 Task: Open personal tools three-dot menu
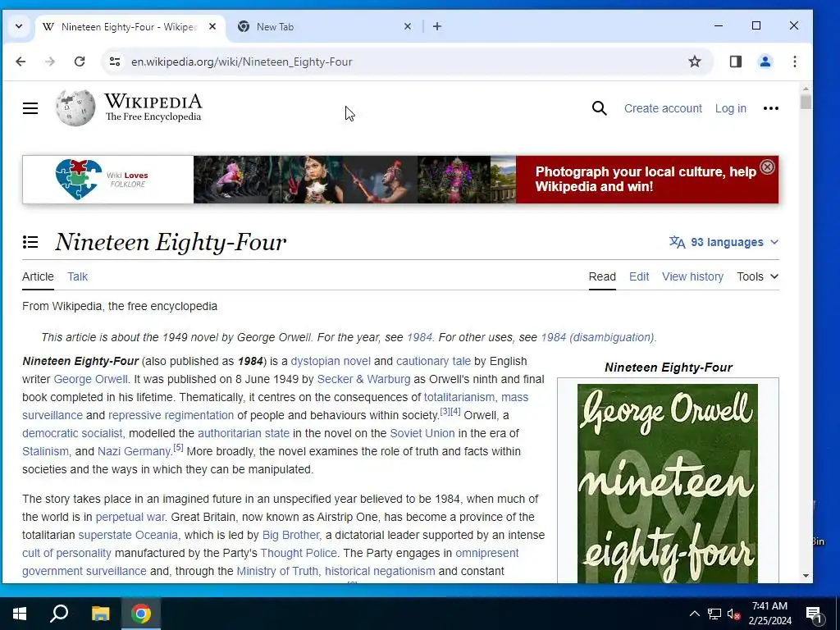pos(771,108)
